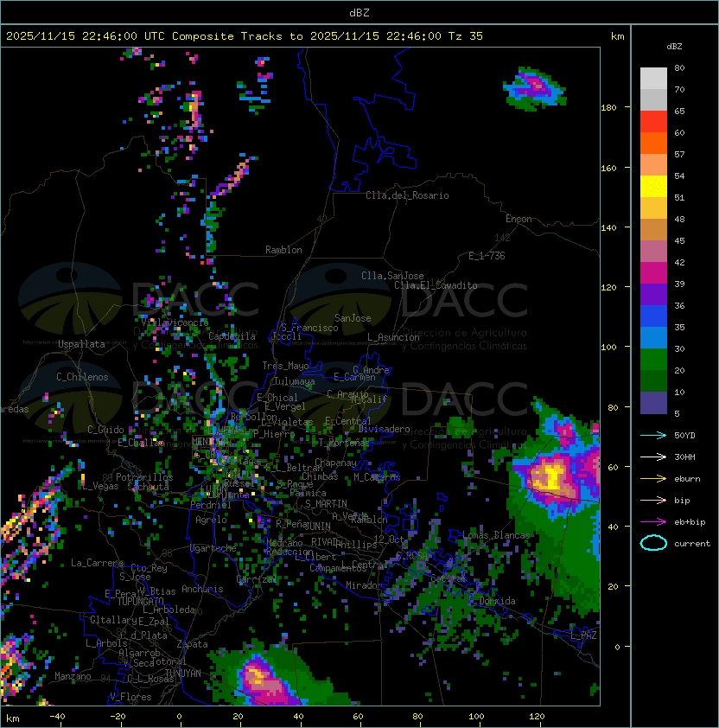Click the TUPUNGATO label

click(140, 602)
